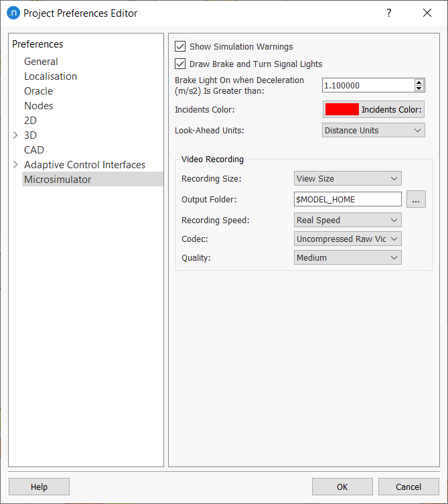The image size is (448, 504).
Task: Select General in preferences list
Action: (41, 62)
